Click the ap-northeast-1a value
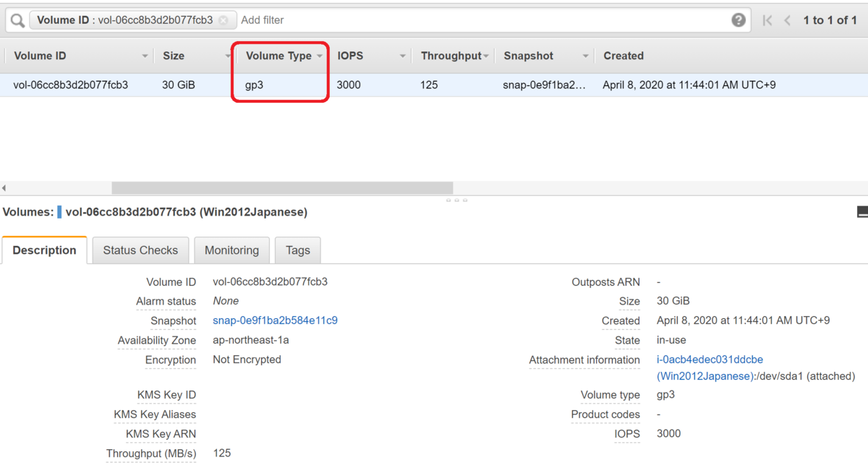The height and width of the screenshot is (463, 868). coord(251,340)
